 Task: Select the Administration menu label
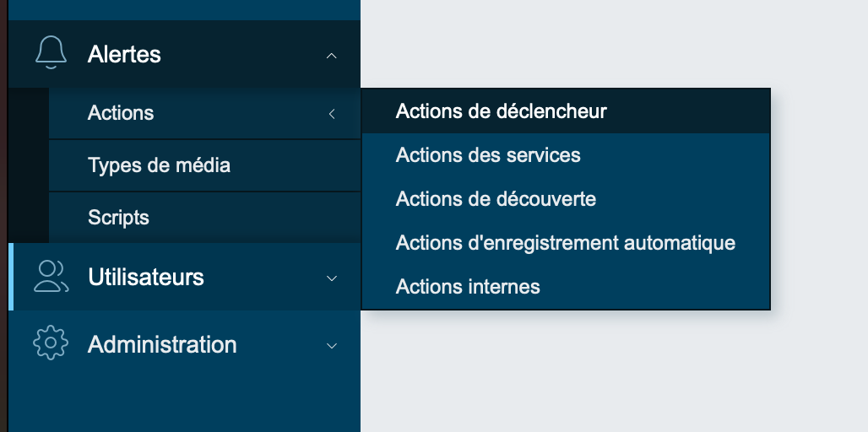[162, 345]
